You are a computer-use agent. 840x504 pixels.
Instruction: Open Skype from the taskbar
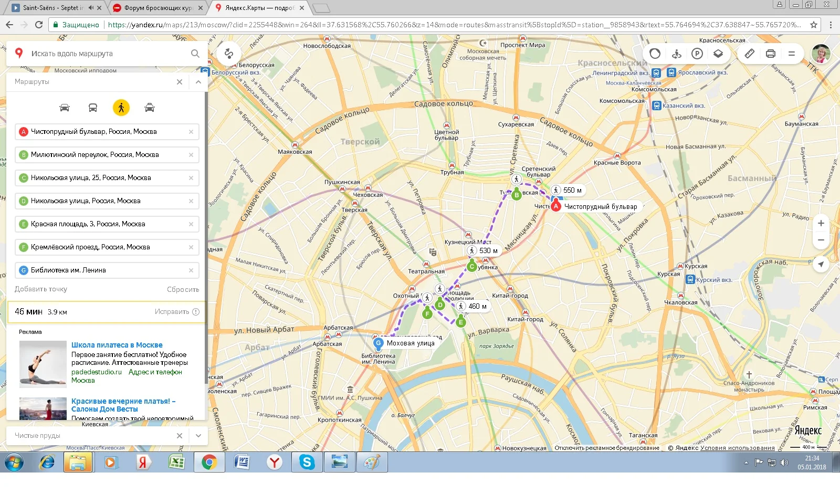[307, 462]
